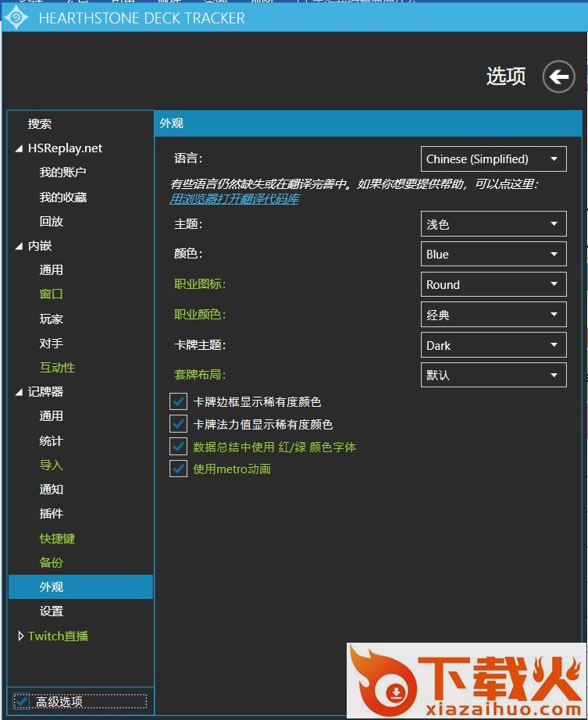The image size is (588, 720).
Task: Open the 用浏览器打开翻译代码库 link
Action: 234,199
